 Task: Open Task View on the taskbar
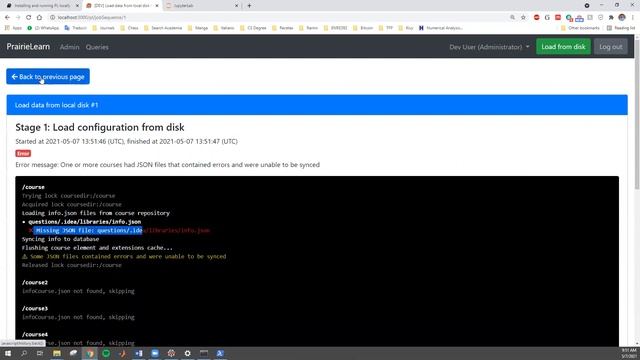(x=40, y=353)
